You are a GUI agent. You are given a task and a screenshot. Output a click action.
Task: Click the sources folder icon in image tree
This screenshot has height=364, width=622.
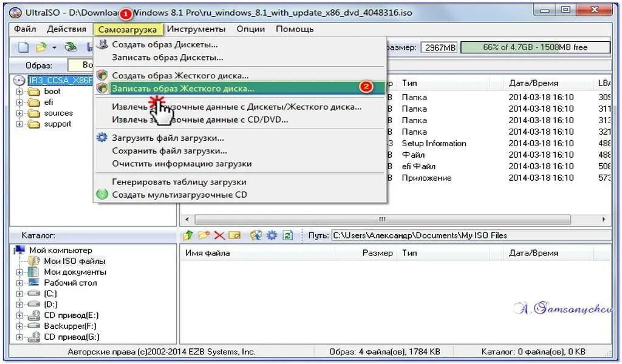point(35,113)
